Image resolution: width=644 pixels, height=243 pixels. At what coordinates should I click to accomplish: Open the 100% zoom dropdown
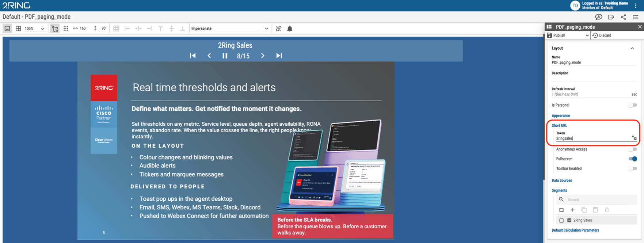tap(35, 29)
